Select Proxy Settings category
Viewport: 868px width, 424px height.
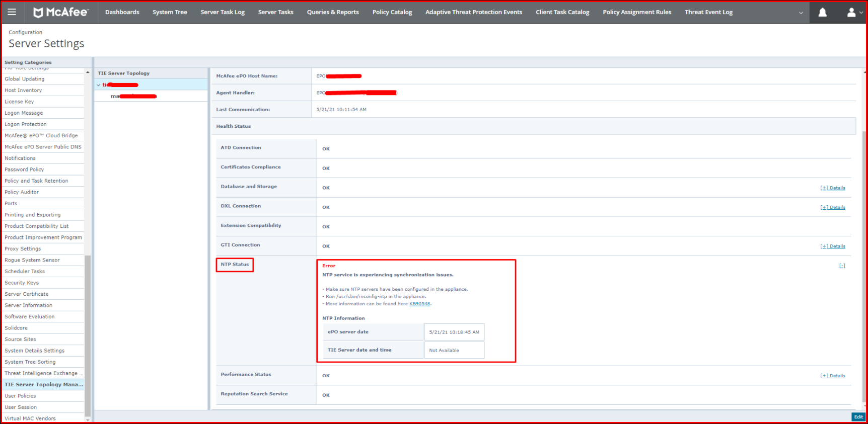point(43,249)
